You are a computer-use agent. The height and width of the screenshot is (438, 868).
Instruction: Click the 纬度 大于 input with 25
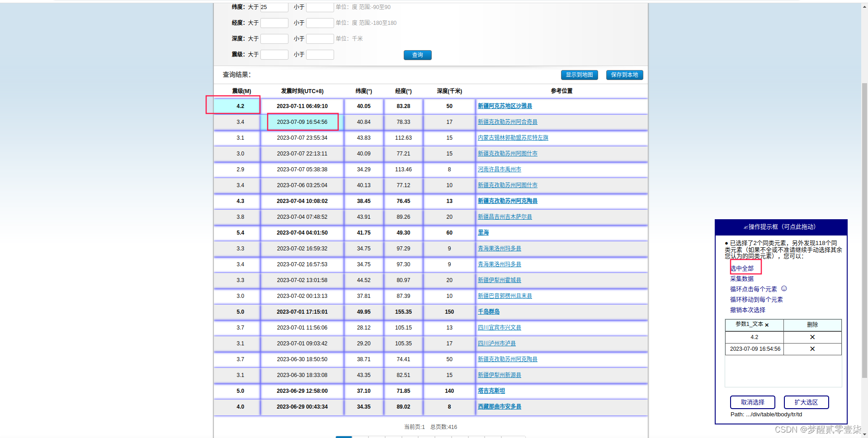coord(274,7)
